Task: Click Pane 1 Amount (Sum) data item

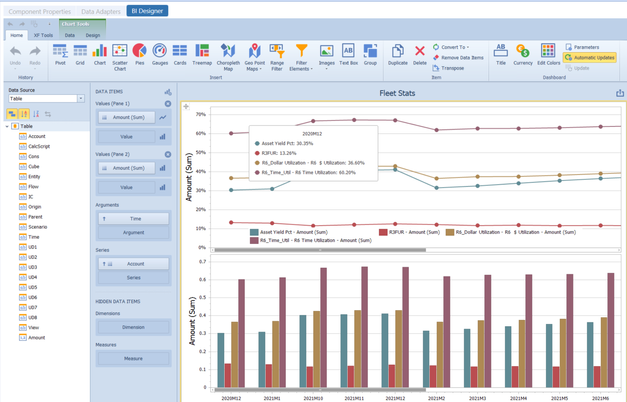Action: click(127, 117)
